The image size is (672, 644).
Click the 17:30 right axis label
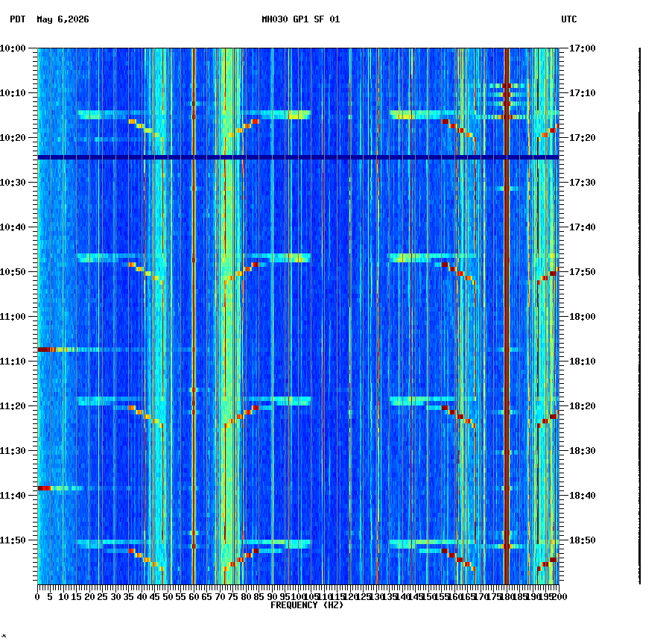[x=583, y=183]
